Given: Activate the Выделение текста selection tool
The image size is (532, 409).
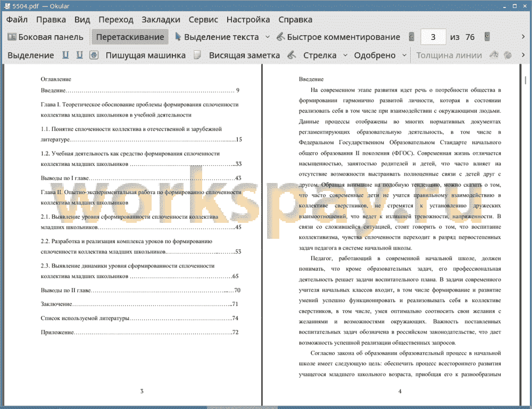Looking at the screenshot, I should click(217, 37).
